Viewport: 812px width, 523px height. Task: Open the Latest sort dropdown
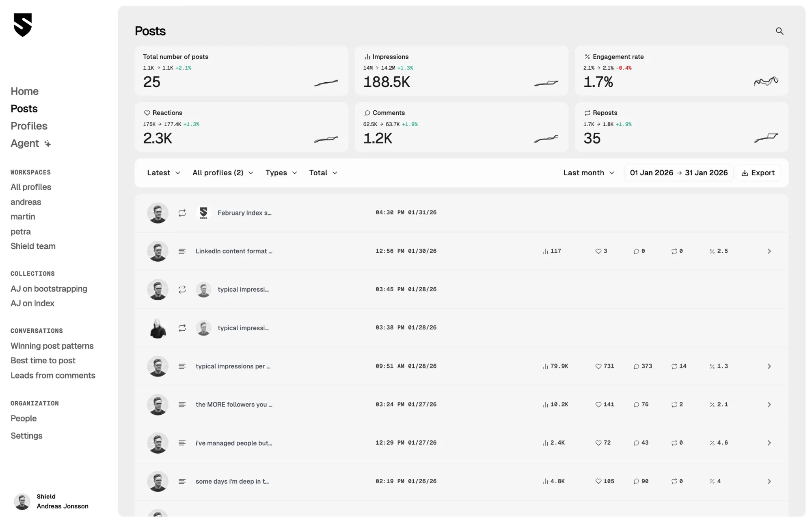tap(163, 172)
